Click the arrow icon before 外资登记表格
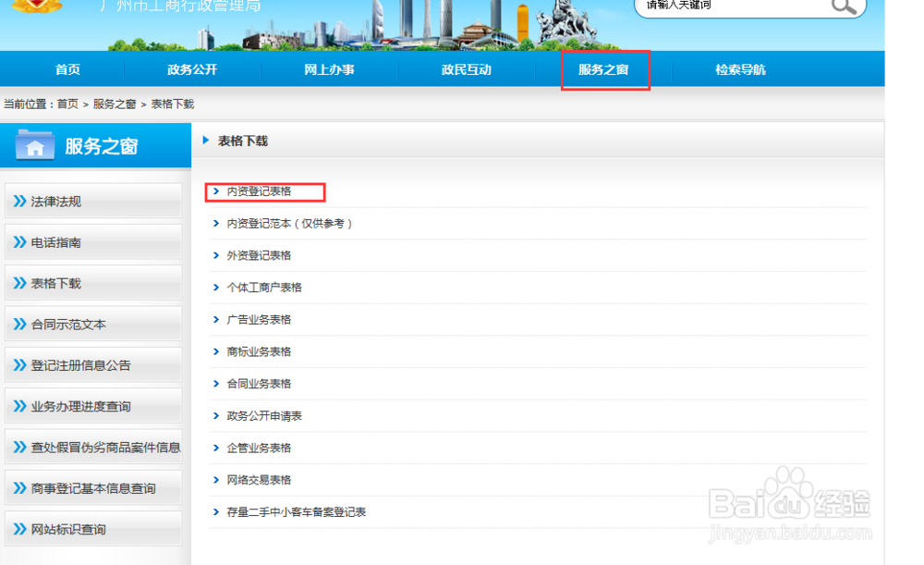 click(x=214, y=255)
